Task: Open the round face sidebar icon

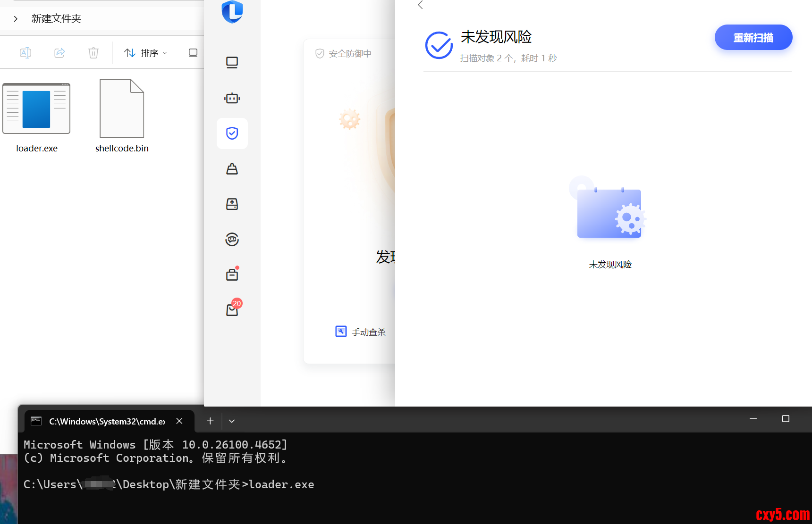Action: 232,240
